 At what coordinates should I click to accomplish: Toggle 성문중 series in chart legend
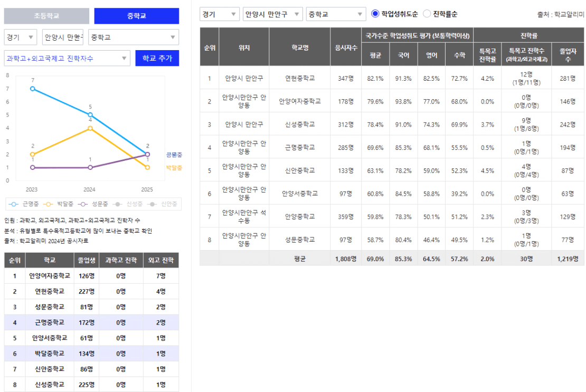[93, 204]
